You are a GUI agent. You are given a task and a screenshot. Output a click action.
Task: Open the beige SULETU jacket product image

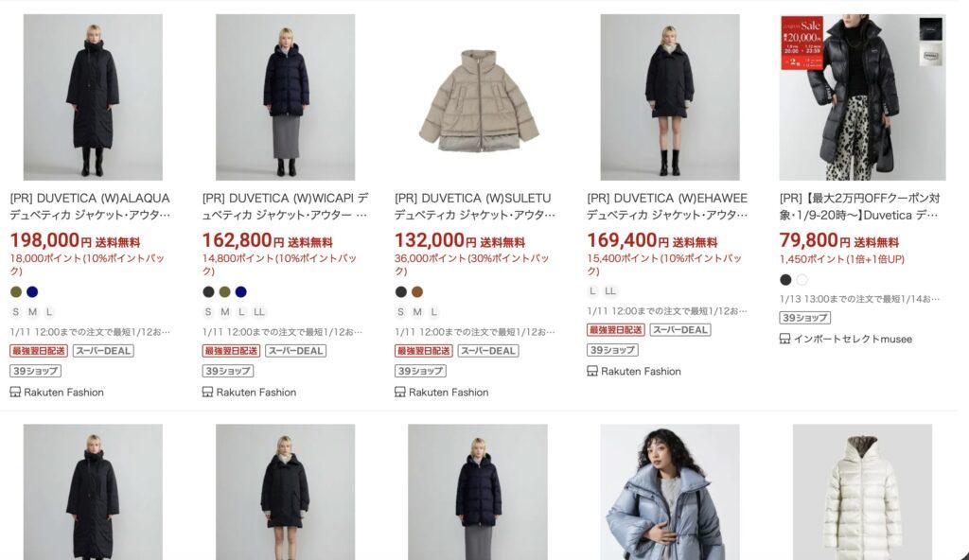(478, 97)
